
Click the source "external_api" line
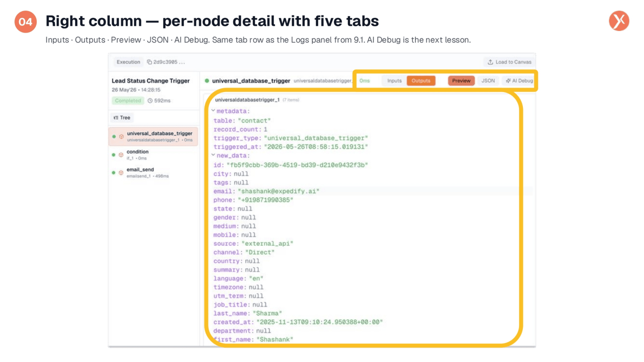pos(253,244)
